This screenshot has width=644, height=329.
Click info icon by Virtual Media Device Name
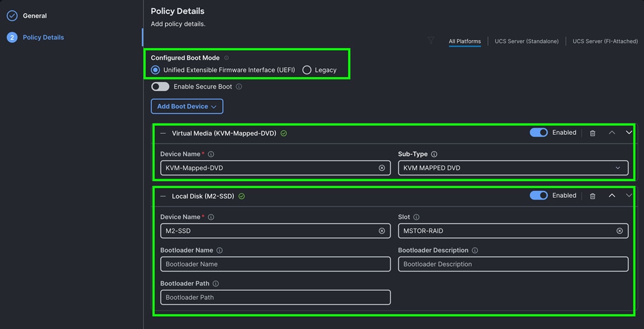point(211,154)
